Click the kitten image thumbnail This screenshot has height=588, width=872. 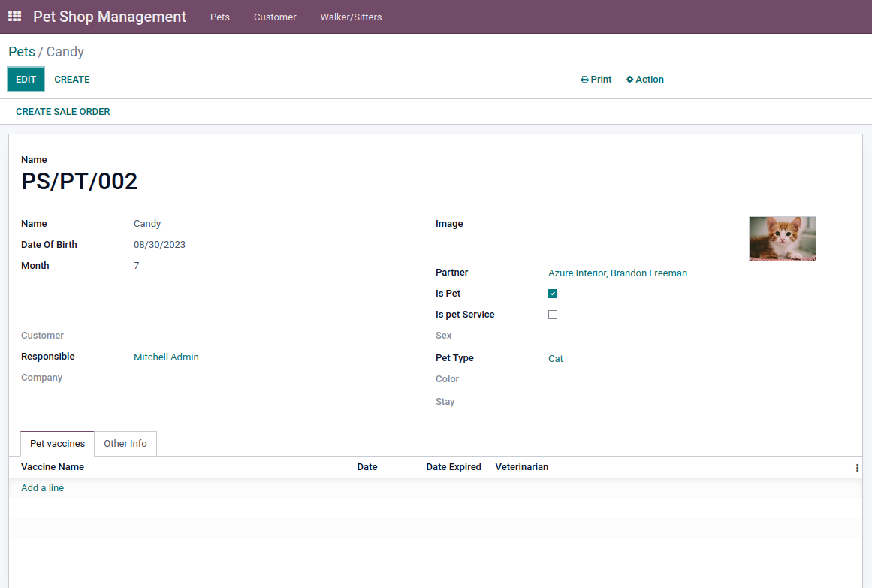(782, 239)
